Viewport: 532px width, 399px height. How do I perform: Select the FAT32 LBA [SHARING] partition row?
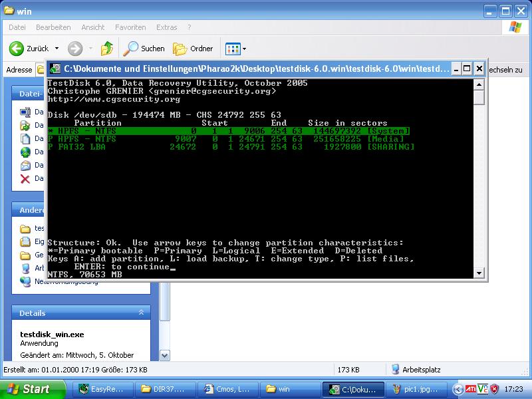[x=231, y=147]
